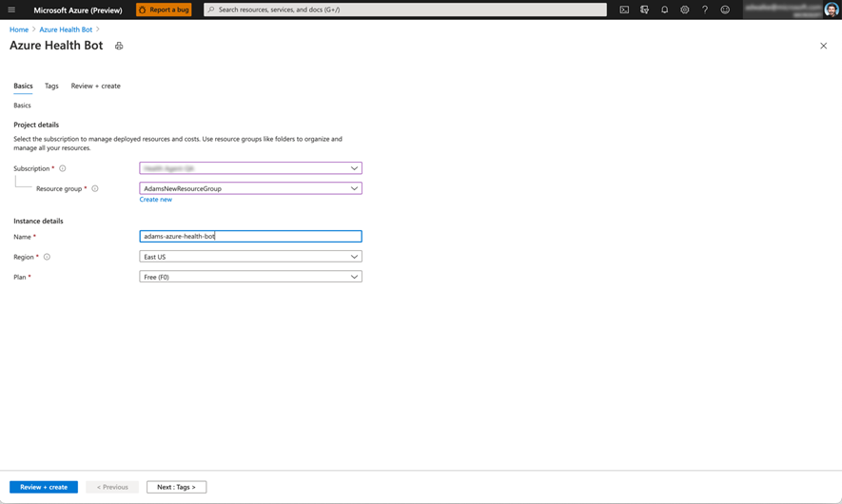Viewport: 842px width, 504px height.
Task: Focus the Search resources search box
Action: [x=405, y=10]
